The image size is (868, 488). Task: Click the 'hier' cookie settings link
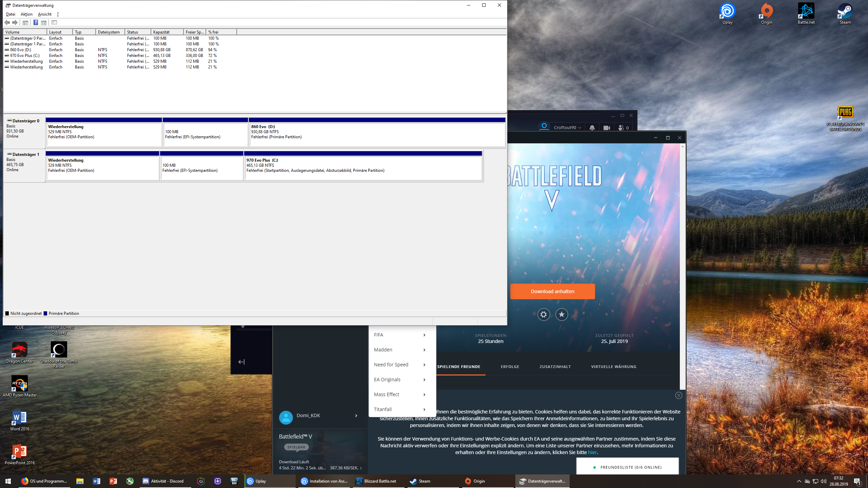592,452
